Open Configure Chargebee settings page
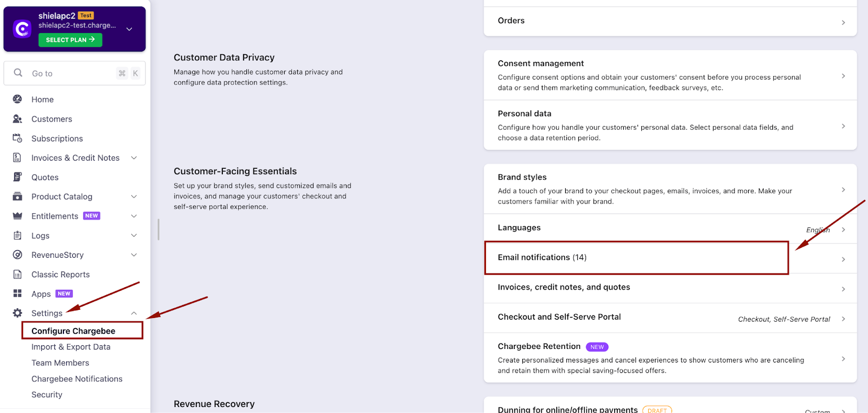This screenshot has height=413, width=868. [x=73, y=331]
